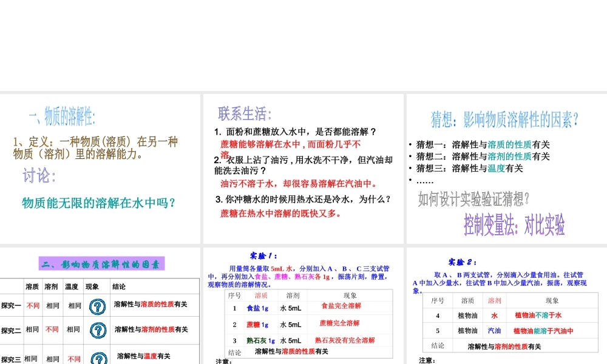Click the 汽油 solvent cell in 实验2 table
607x364 pixels.
click(x=494, y=331)
